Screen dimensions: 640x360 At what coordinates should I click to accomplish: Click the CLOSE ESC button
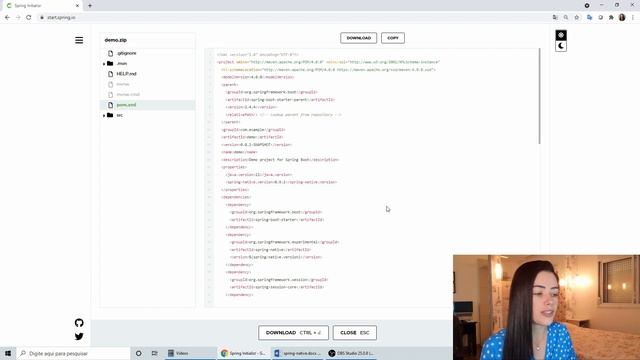355,333
